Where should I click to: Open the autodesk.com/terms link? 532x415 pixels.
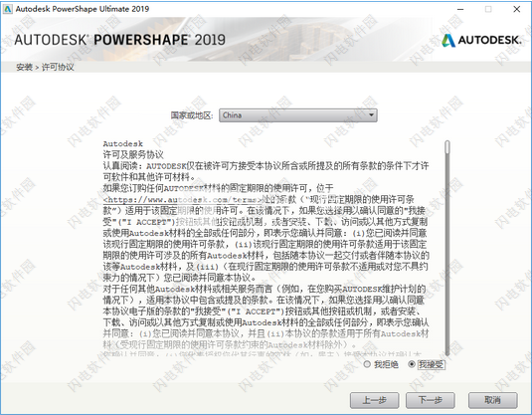(183, 199)
